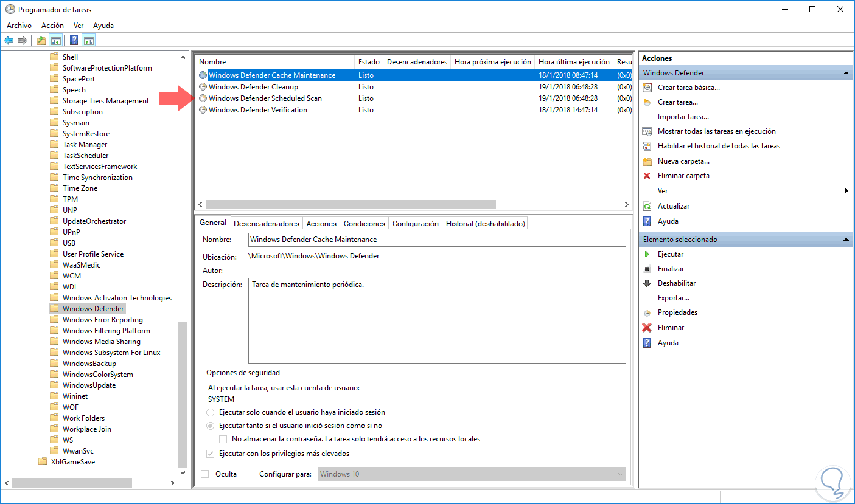
Task: Select the Windows Error Reporting folder
Action: [103, 320]
